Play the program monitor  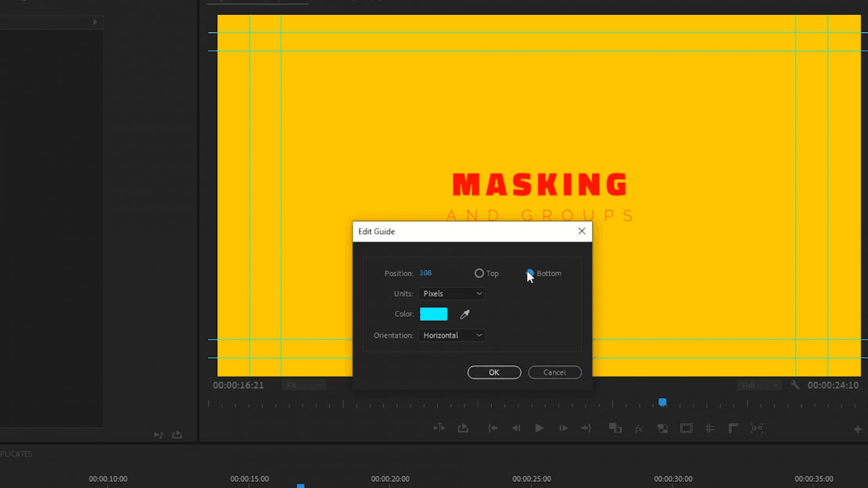(x=540, y=429)
